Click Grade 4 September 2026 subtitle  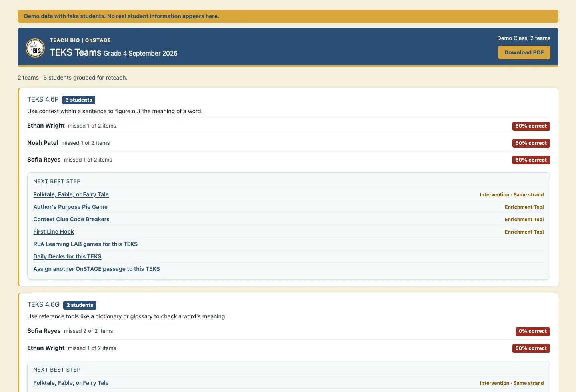point(140,53)
